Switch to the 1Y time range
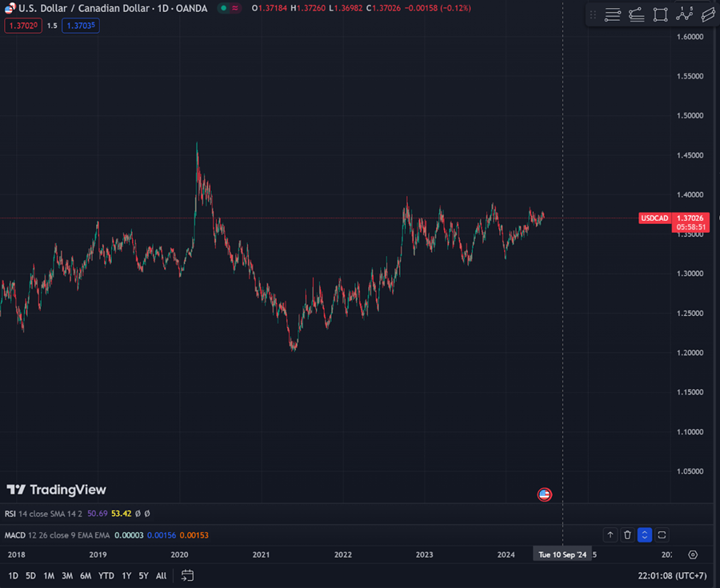The height and width of the screenshot is (588, 720). click(x=126, y=575)
